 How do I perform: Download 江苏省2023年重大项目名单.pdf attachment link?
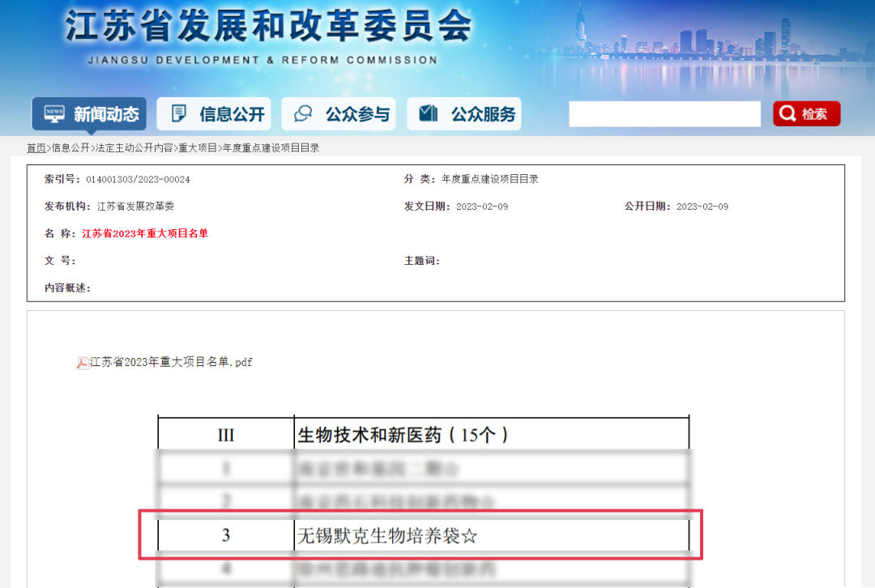pyautogui.click(x=171, y=362)
